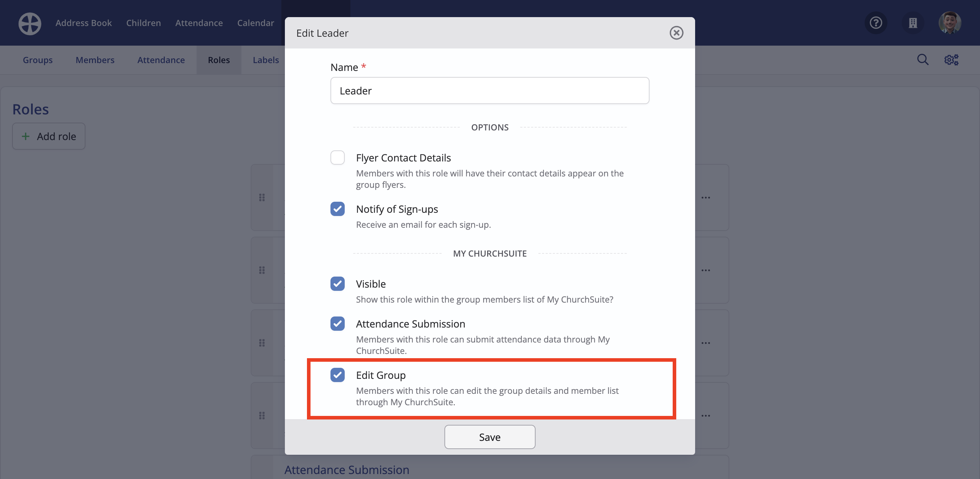Open the help question mark icon
980x479 pixels.
[876, 23]
